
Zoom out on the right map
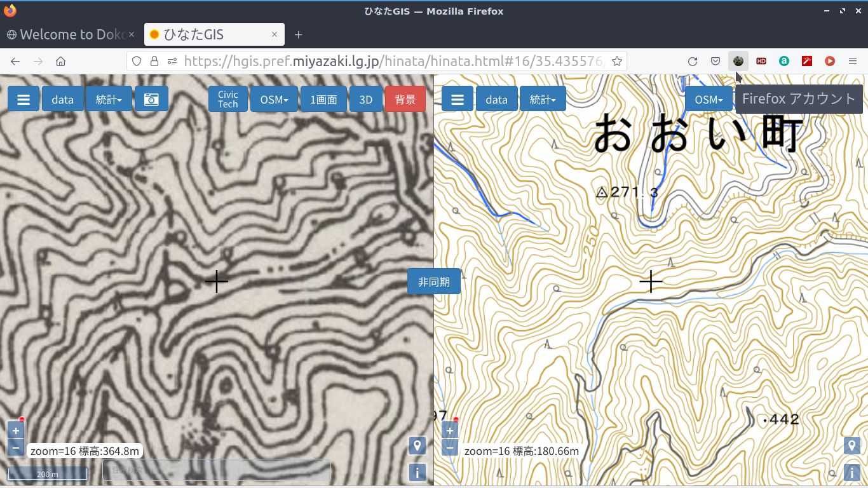[x=449, y=448]
